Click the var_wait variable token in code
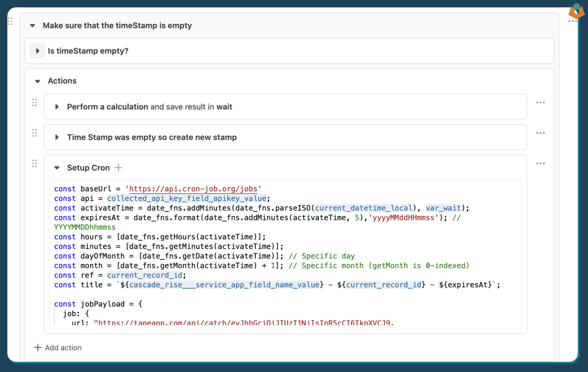 click(443, 208)
